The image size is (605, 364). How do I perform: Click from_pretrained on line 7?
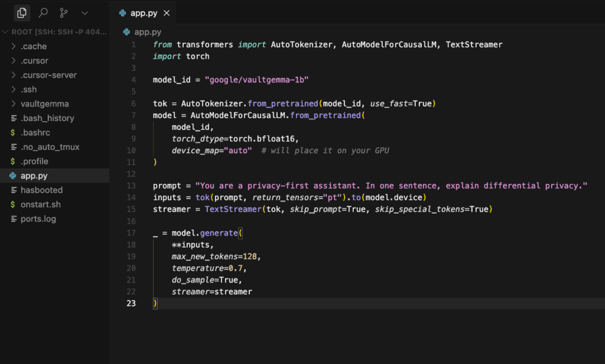coord(326,115)
